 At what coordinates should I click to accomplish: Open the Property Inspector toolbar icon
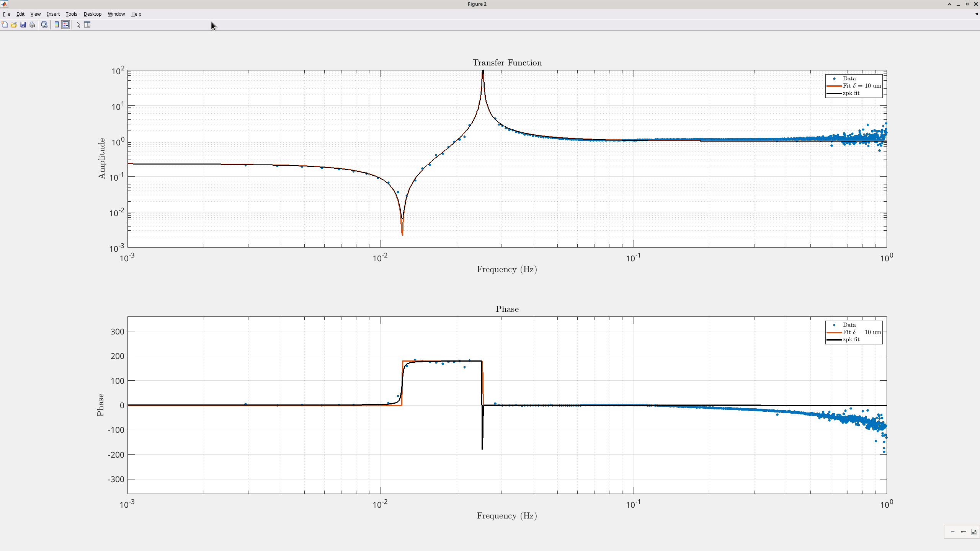[x=87, y=25]
